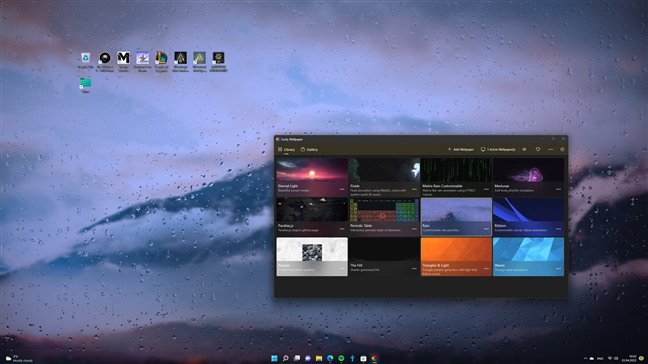Select the Triangles & Light wallpaper

[456, 257]
